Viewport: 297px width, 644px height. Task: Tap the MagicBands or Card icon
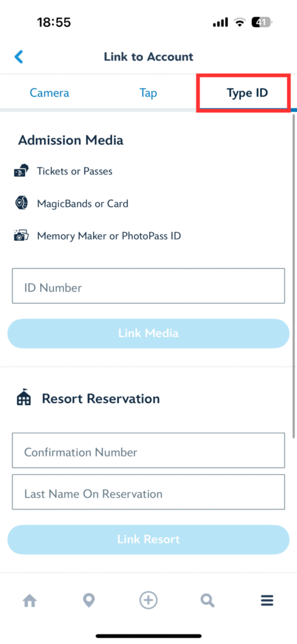tap(21, 203)
